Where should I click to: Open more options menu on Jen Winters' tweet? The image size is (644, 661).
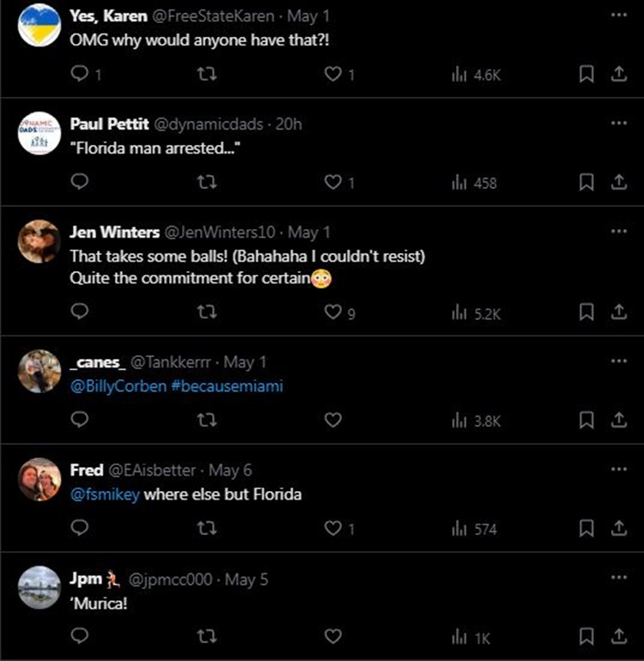click(618, 232)
